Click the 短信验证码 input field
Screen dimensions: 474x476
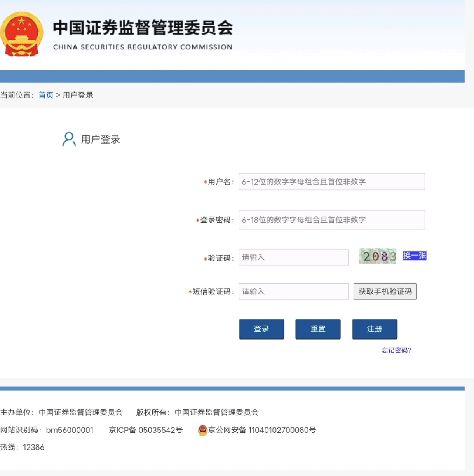click(x=293, y=291)
